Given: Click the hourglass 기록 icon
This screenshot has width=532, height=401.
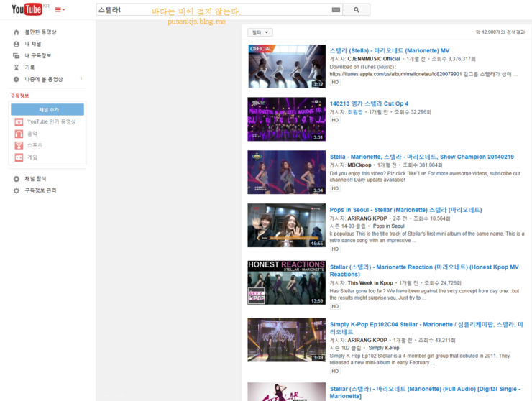Looking at the screenshot, I should (17, 68).
